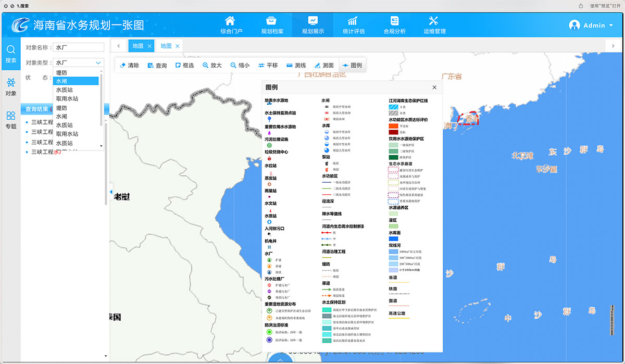
Task: Click the 缩小 zoom out tool
Action: pyautogui.click(x=240, y=66)
